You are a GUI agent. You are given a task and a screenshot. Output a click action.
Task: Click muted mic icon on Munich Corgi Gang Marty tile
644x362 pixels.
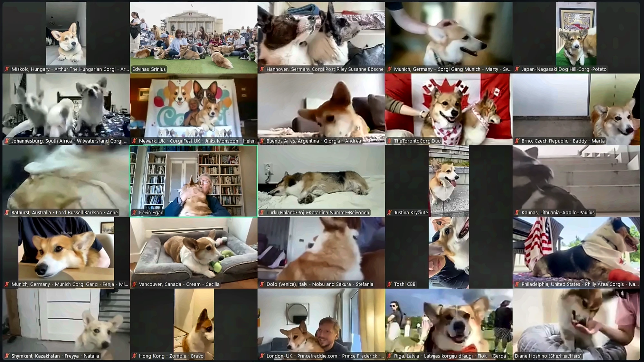click(x=390, y=69)
